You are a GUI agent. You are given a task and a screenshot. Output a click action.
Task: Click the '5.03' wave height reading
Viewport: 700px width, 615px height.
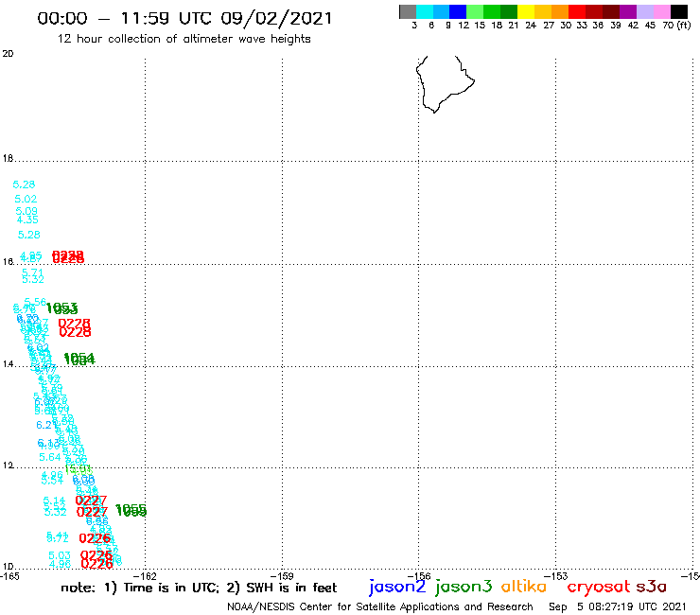pyautogui.click(x=60, y=555)
